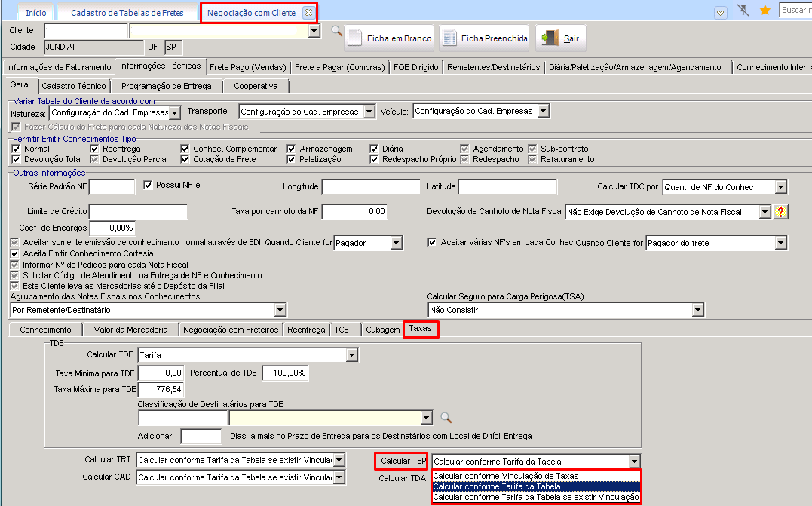The image size is (812, 506).
Task: Open the Frete Pago (Vendas) tab
Action: (247, 67)
